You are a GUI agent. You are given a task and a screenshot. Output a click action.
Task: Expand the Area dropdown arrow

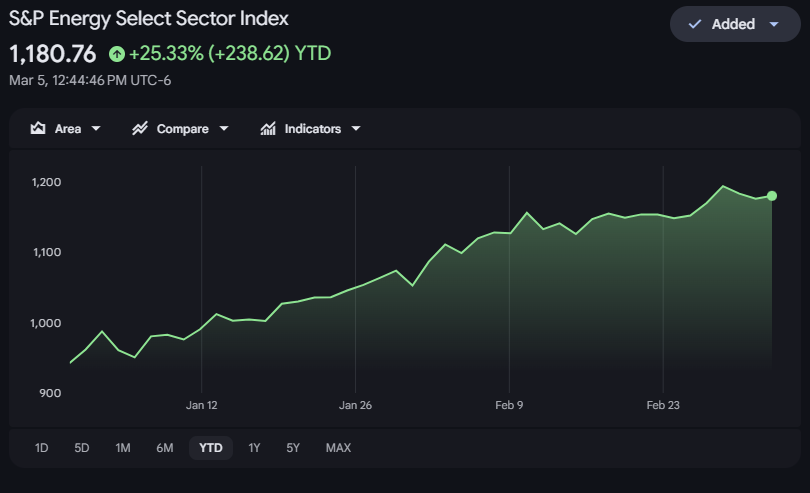click(x=96, y=129)
